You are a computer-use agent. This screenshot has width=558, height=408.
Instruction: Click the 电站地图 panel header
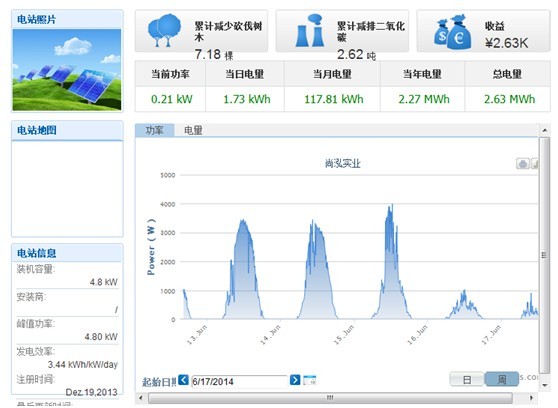click(67, 130)
